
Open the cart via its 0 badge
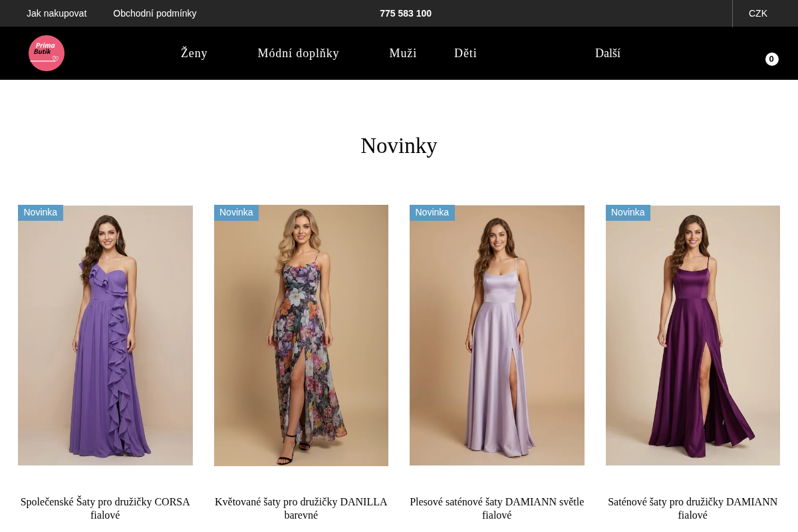coord(771,59)
